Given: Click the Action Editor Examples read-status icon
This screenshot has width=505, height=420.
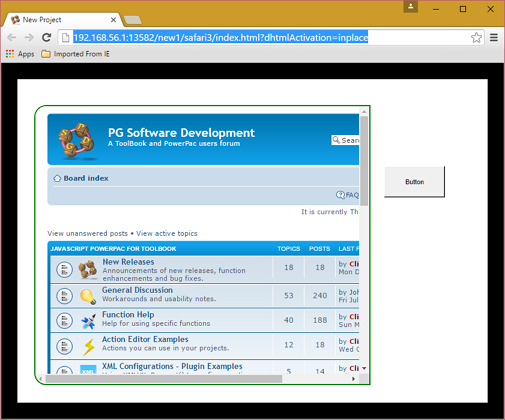Looking at the screenshot, I should (x=64, y=346).
